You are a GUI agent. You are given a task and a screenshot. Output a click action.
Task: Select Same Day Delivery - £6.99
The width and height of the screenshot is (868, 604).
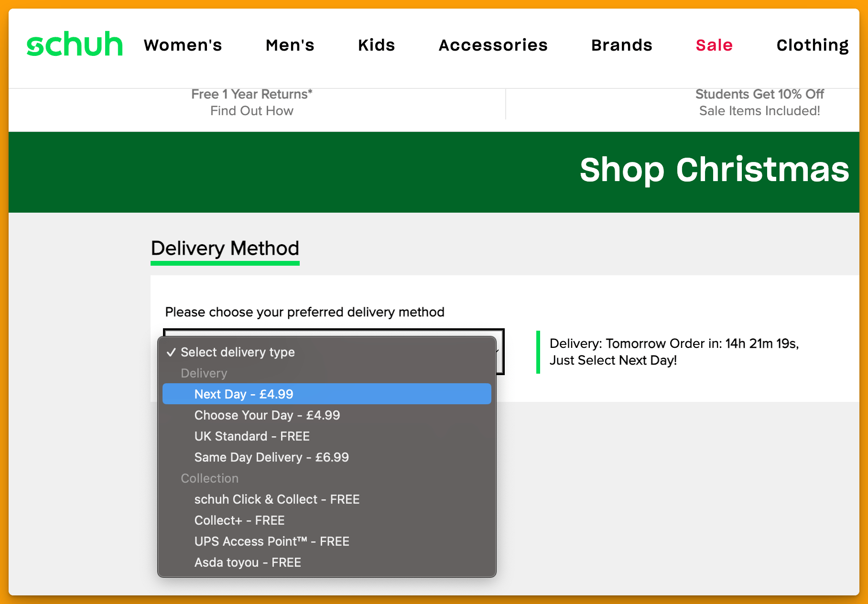tap(327, 457)
